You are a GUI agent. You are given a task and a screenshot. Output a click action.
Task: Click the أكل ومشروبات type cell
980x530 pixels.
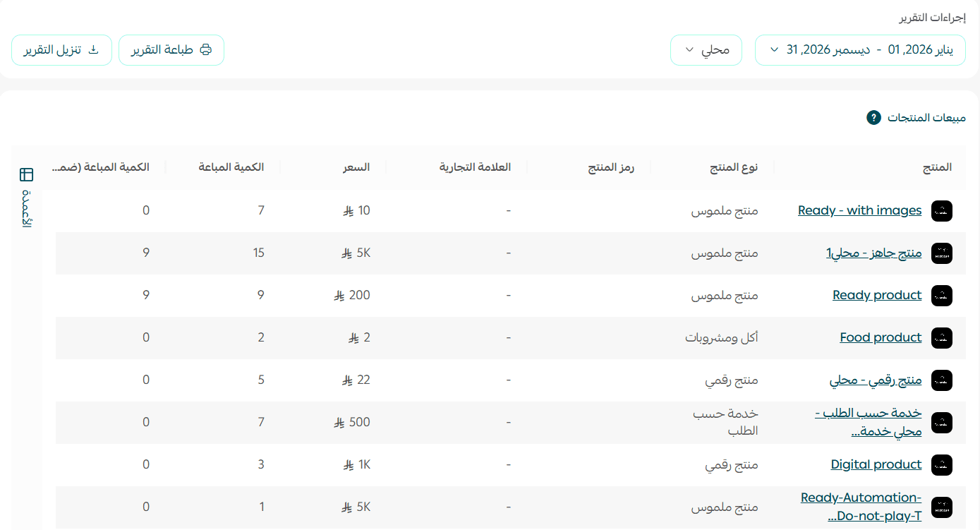point(722,337)
